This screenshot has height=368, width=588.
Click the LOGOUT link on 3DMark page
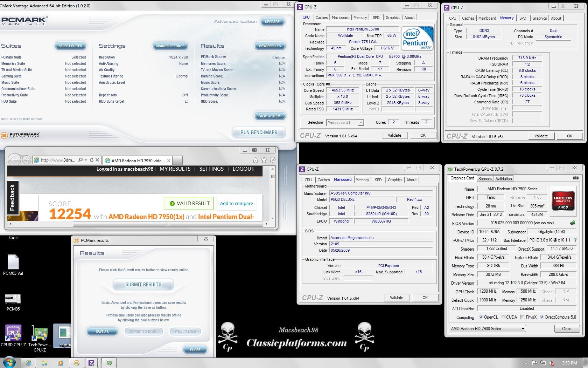tap(243, 169)
